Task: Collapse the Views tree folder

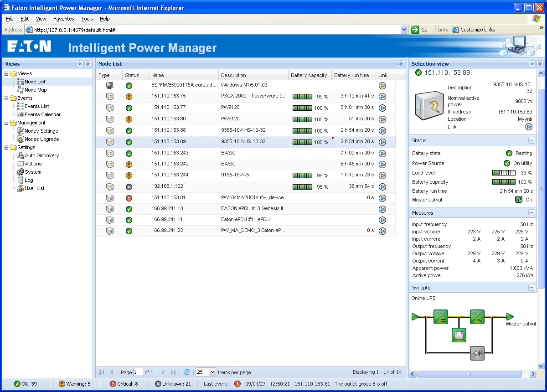Action: [6, 73]
